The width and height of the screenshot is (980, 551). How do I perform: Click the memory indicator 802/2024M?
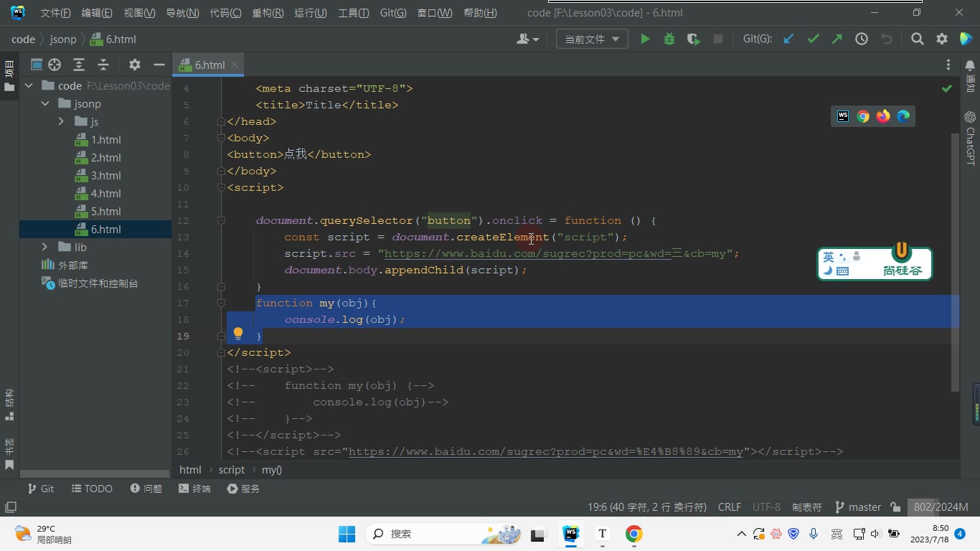(x=941, y=507)
